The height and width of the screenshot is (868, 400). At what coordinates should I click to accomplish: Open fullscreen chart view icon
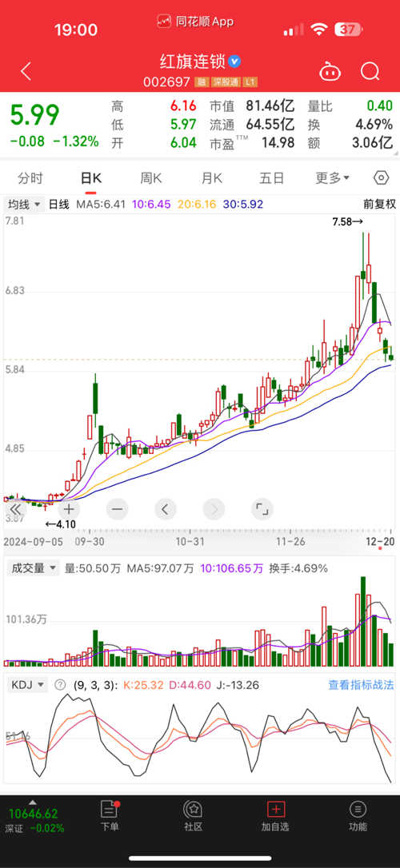[x=262, y=509]
